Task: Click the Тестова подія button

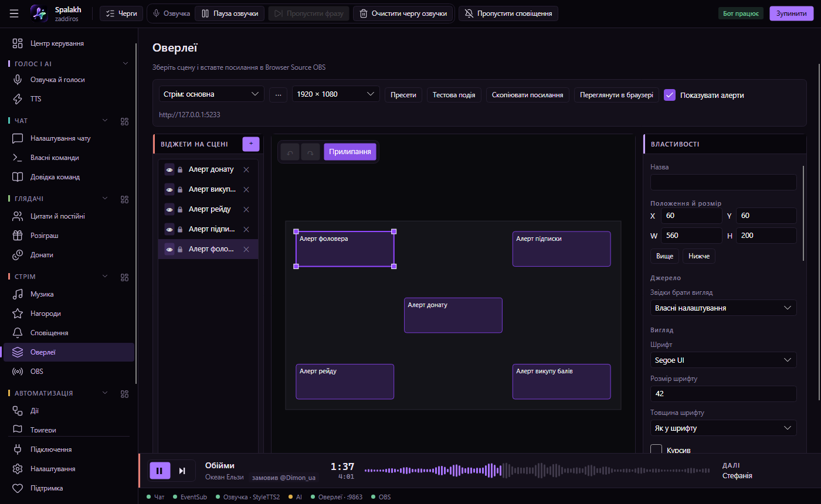Action: [454, 94]
